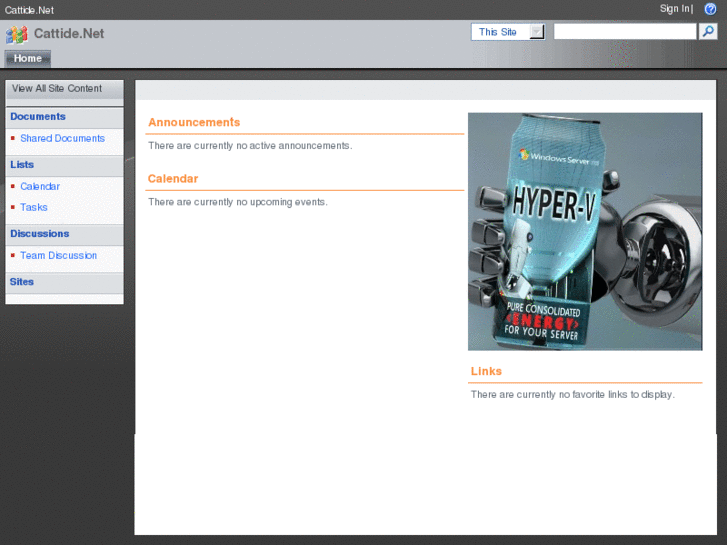727x545 pixels.
Task: Open View All Site Content
Action: tap(57, 89)
